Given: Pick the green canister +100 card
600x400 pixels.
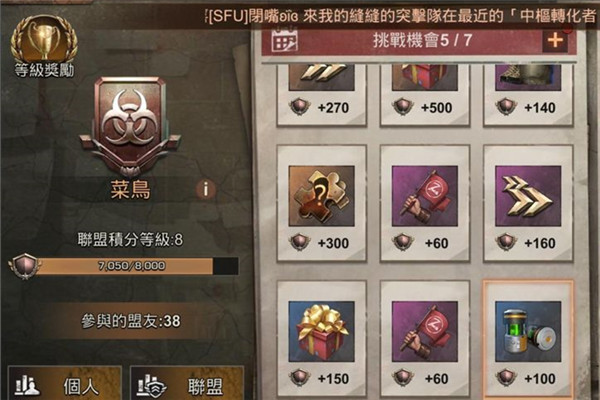Looking at the screenshot, I should click(528, 339).
